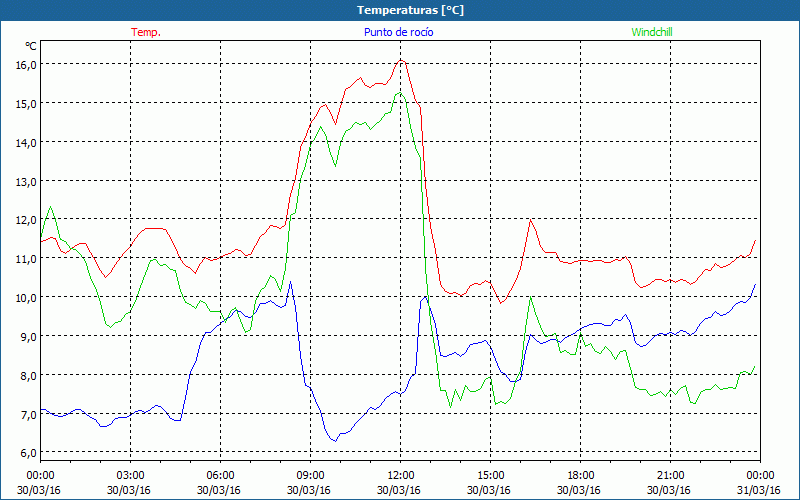Viewport: 800px width, 500px height.
Task: Click the 09:00 time axis label
Action: (x=310, y=476)
